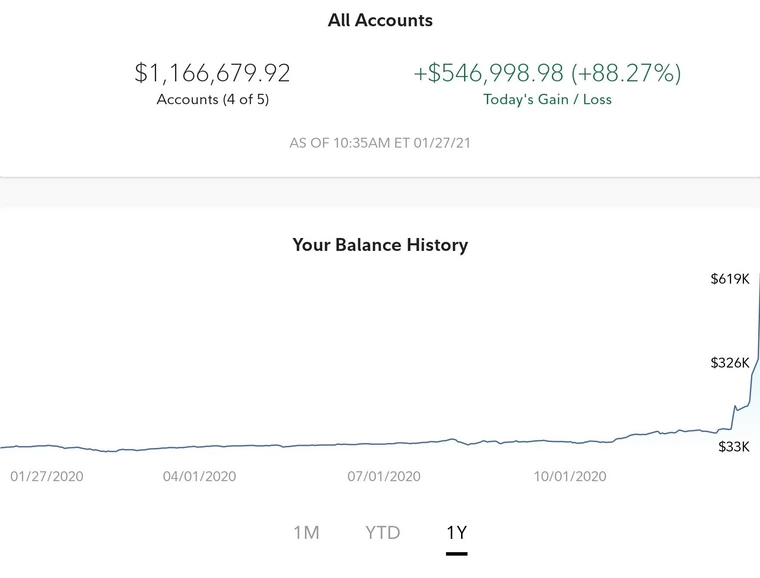This screenshot has height=578, width=760.
Task: Select the 1Y time range tab
Action: pos(457,532)
